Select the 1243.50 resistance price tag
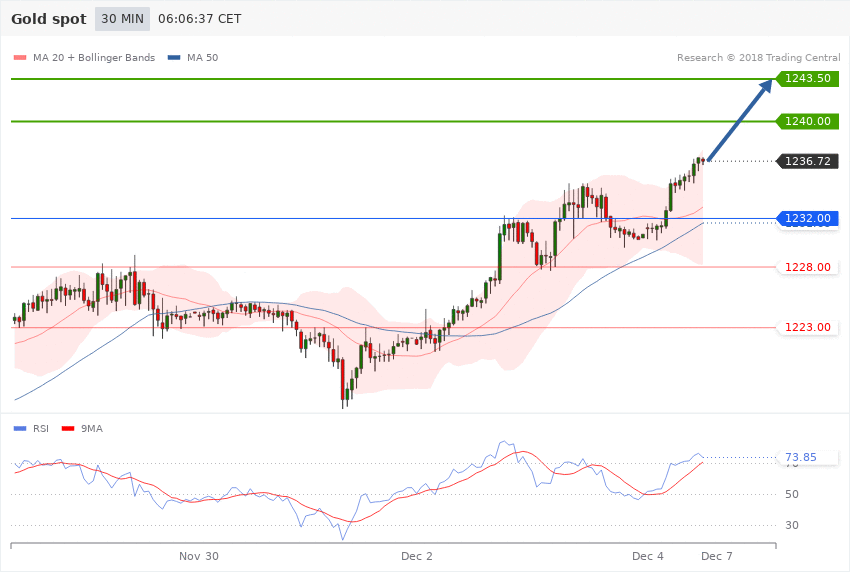 pyautogui.click(x=808, y=78)
